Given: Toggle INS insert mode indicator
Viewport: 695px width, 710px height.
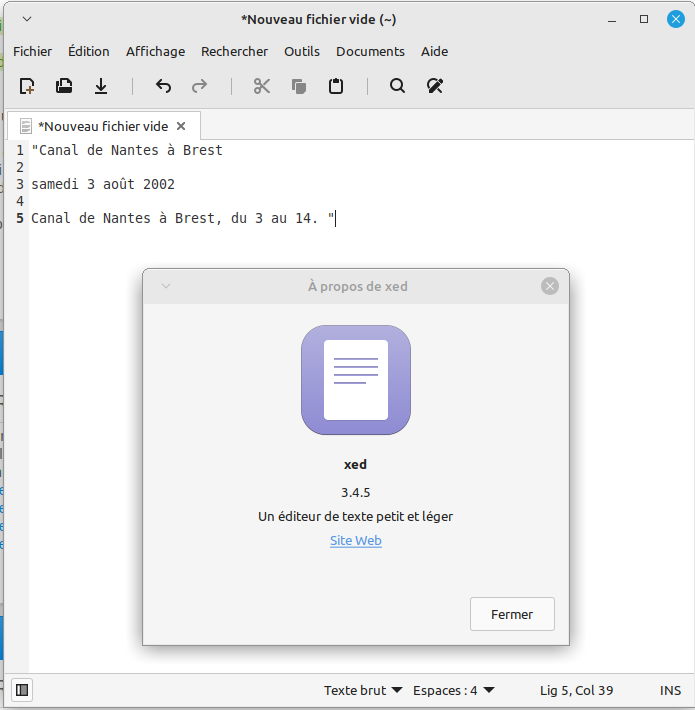Looking at the screenshot, I should pos(670,690).
